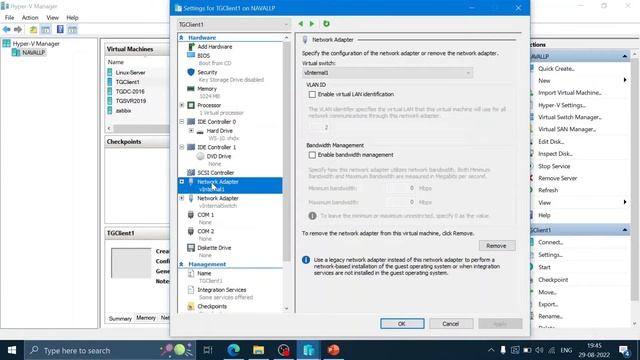Click the up-folder icon in Hyper-V Manager toolbar
The image size is (640, 360).
[x=33, y=29]
